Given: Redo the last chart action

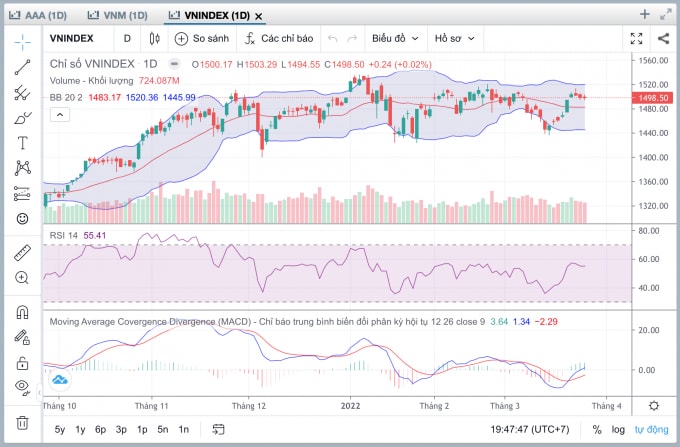Looking at the screenshot, I should click(x=352, y=39).
